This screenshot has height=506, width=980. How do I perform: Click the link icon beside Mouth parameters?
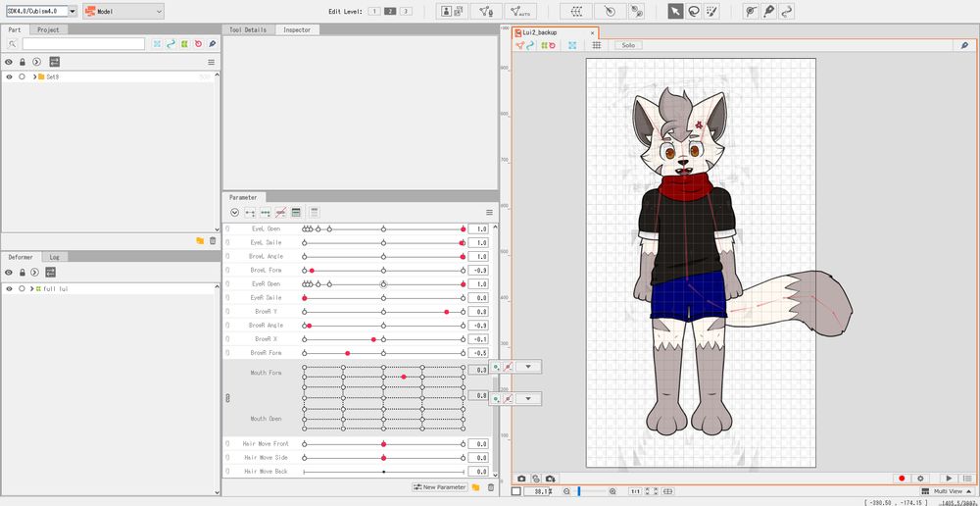[x=227, y=398]
